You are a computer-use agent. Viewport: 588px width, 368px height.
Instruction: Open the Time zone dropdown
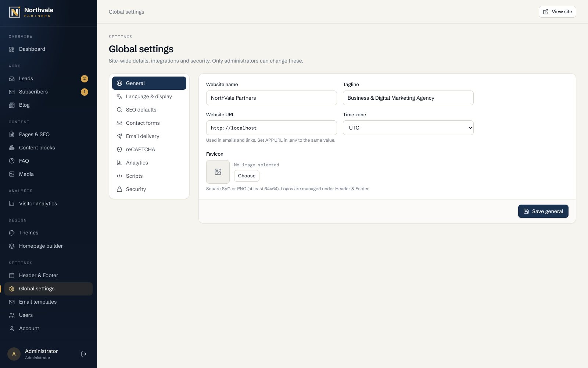tap(408, 128)
